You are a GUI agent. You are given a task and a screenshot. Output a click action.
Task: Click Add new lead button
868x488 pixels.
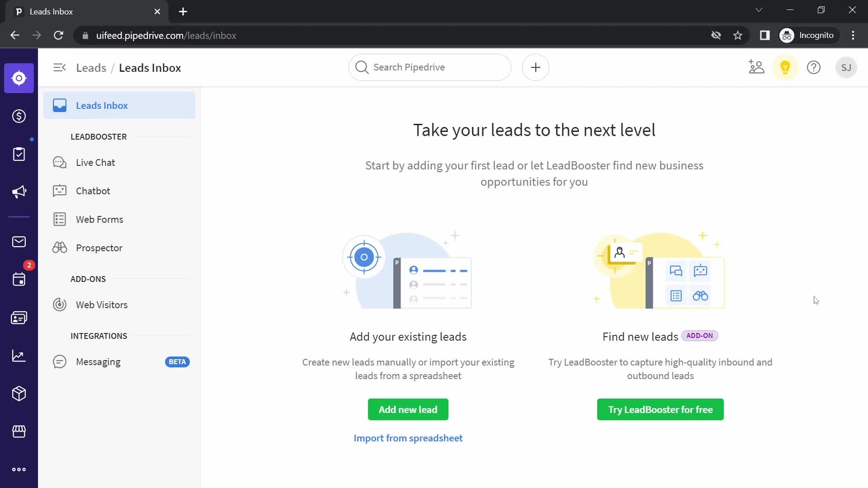tap(408, 409)
